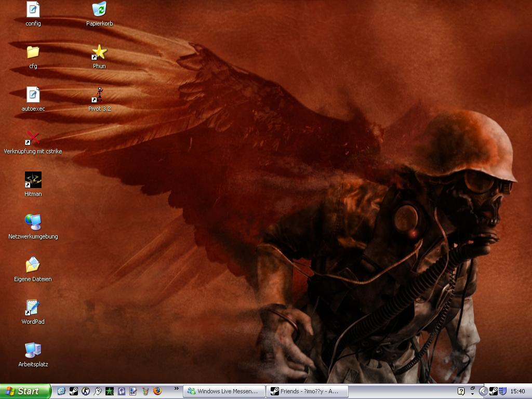Launch the Hitman game shortcut
532x399 pixels.
pyautogui.click(x=33, y=184)
